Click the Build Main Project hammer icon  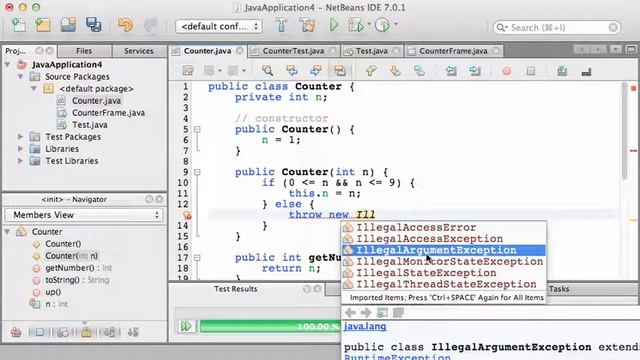(x=281, y=25)
